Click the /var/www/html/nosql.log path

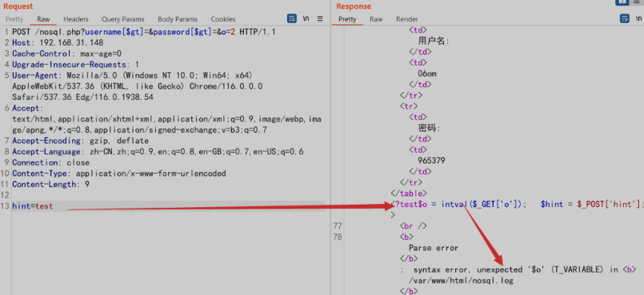[462, 281]
